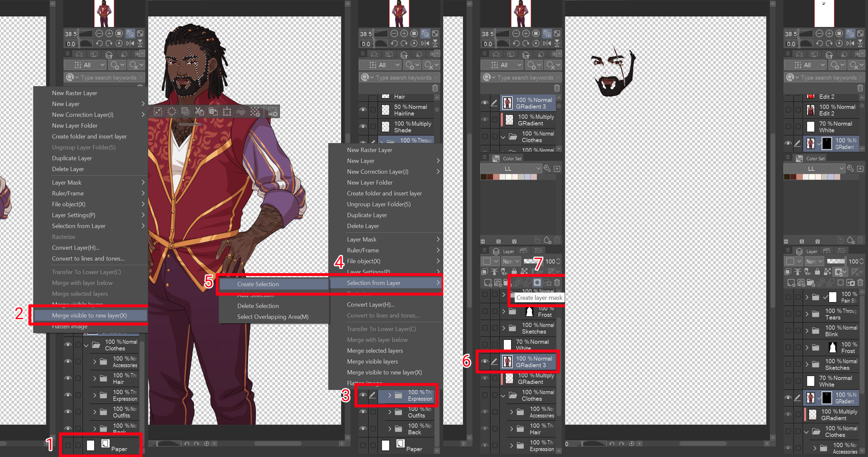
Task: Click trash icon above Hair layer, second panel
Action: coord(435,88)
